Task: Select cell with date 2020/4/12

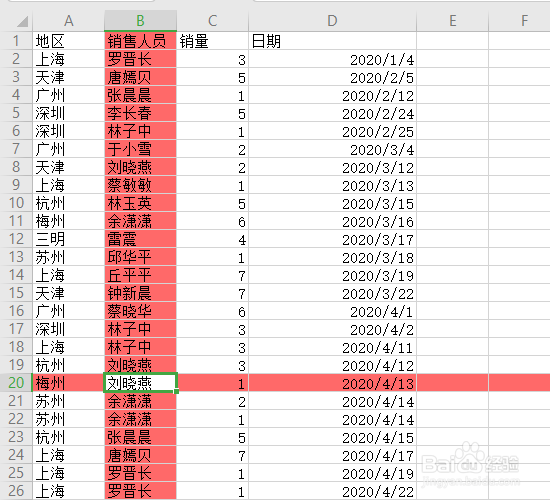Action: coord(332,365)
